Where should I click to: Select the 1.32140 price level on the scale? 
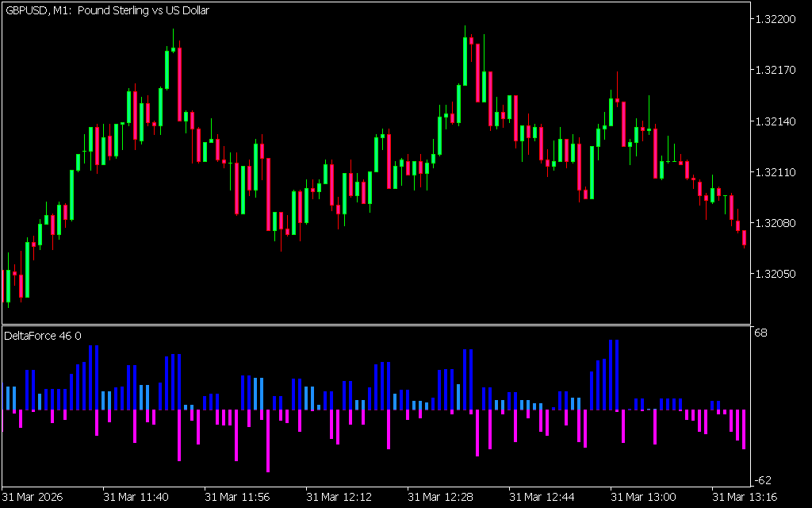click(777, 121)
